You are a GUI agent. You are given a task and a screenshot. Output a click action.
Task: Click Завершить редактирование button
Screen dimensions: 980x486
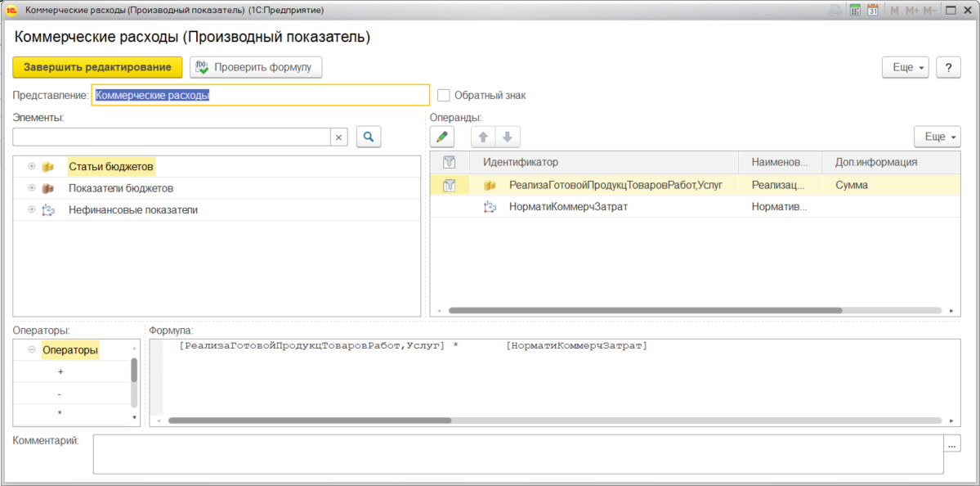(97, 68)
